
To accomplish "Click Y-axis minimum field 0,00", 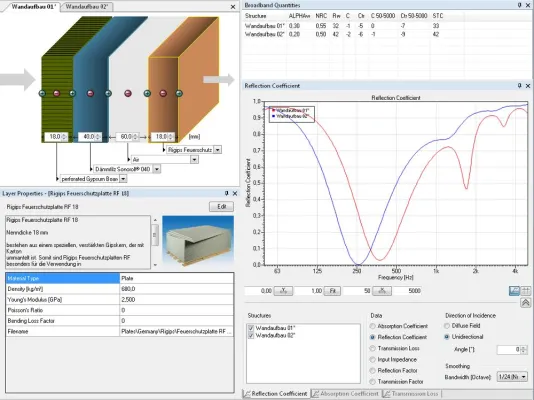I will pos(259,291).
